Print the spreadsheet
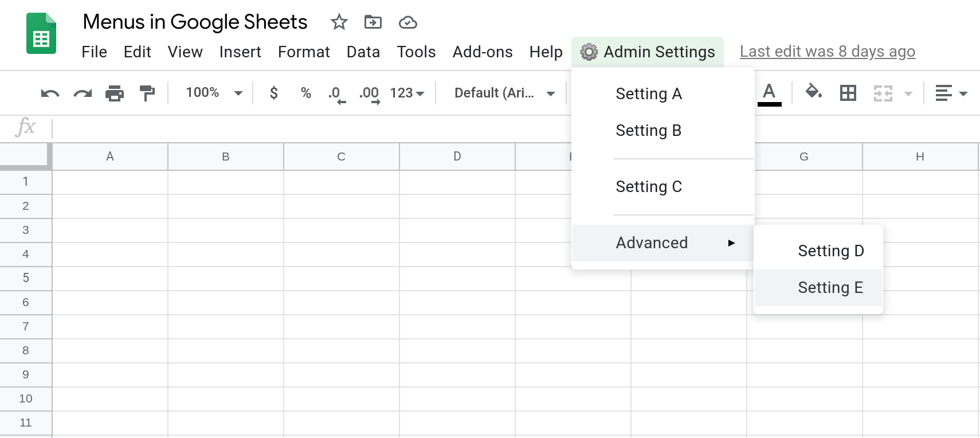The height and width of the screenshot is (438, 980). (x=115, y=93)
